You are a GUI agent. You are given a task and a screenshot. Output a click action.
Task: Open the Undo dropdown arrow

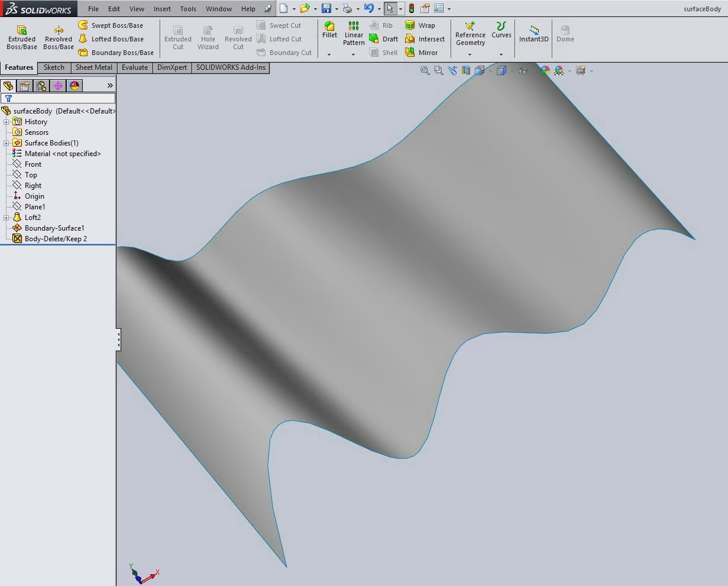[x=379, y=9]
